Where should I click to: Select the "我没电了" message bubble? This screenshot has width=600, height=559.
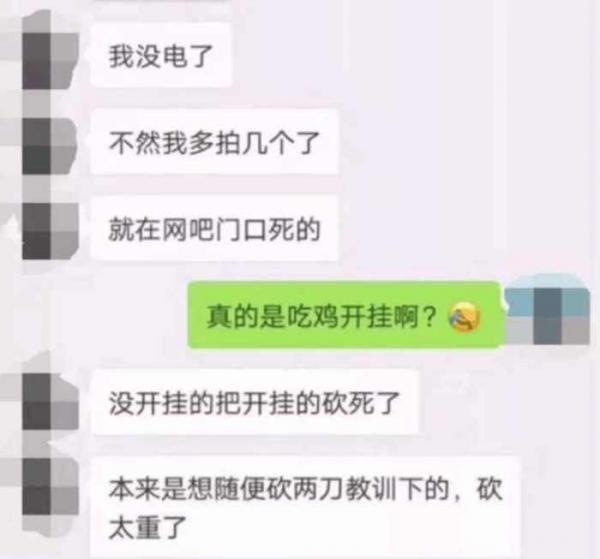[161, 56]
